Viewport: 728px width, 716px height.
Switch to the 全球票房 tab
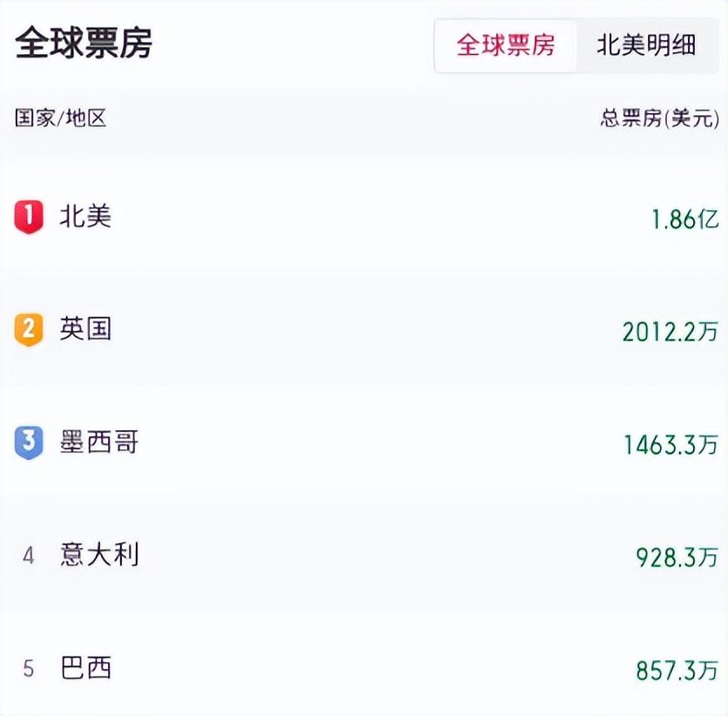506,45
